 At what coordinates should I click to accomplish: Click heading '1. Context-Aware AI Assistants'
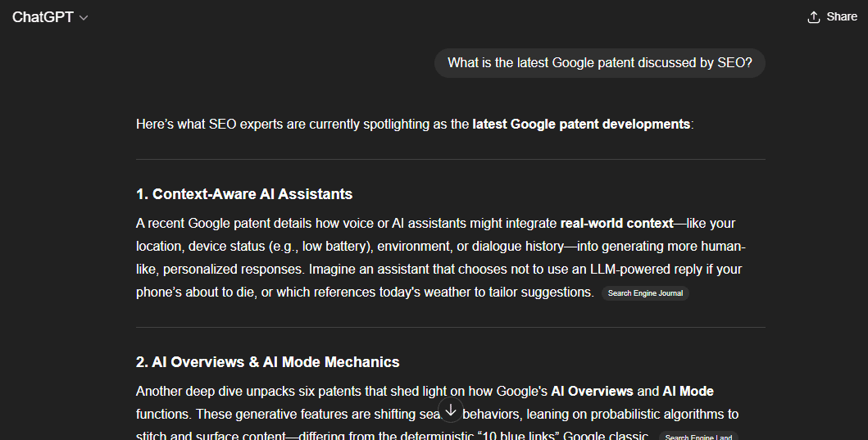[x=244, y=194]
